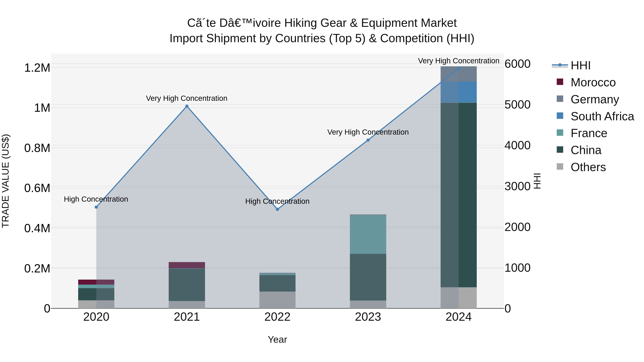Click the 2024 x-axis tick label

(x=458, y=317)
